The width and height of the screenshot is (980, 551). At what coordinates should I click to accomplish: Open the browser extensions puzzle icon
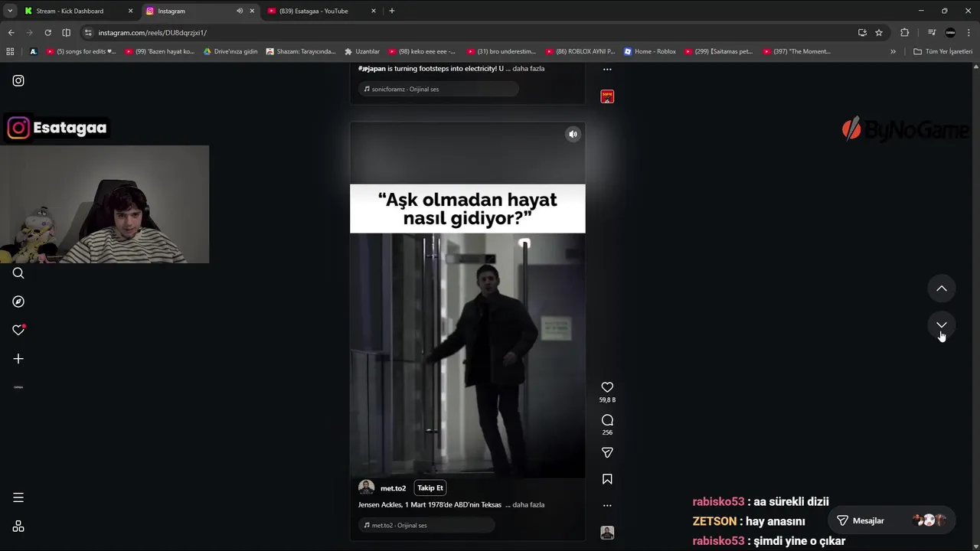point(905,32)
